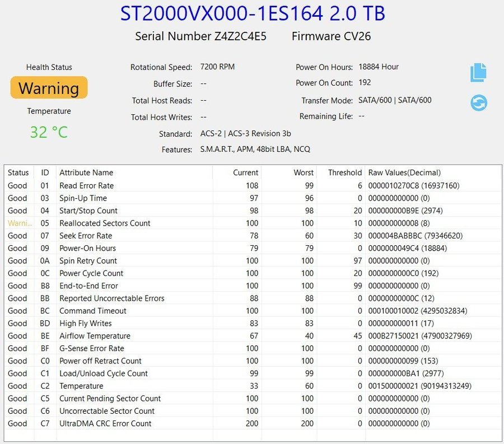This screenshot has width=504, height=444.
Task: Click the Total Host Writes label
Action: 161,117
